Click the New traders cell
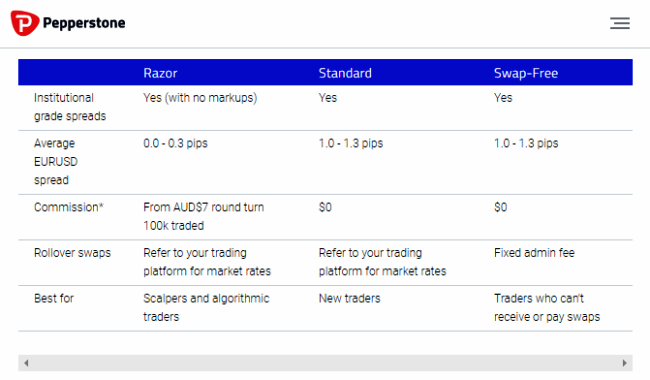 click(x=349, y=298)
